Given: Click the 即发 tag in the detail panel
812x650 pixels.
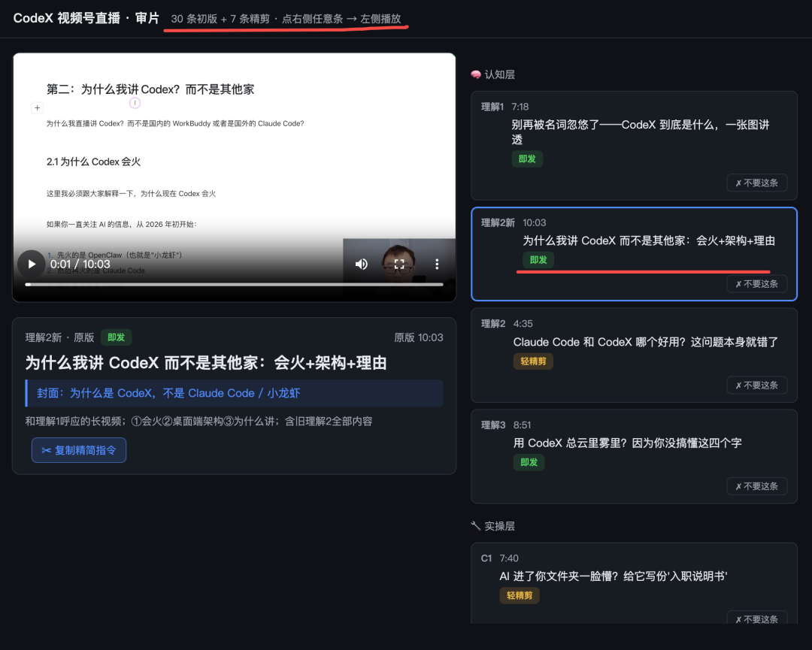Looking at the screenshot, I should tap(116, 337).
